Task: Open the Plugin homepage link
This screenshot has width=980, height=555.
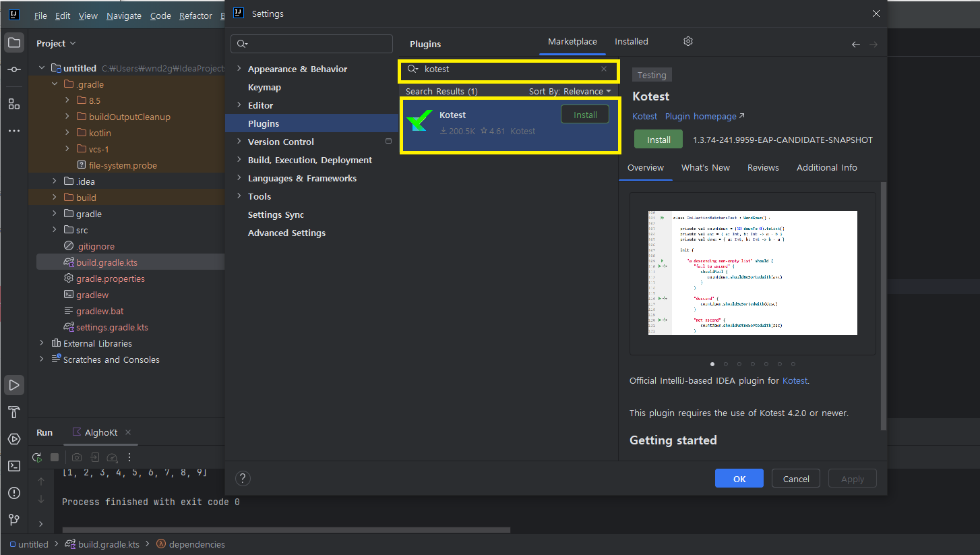Action: click(x=705, y=116)
